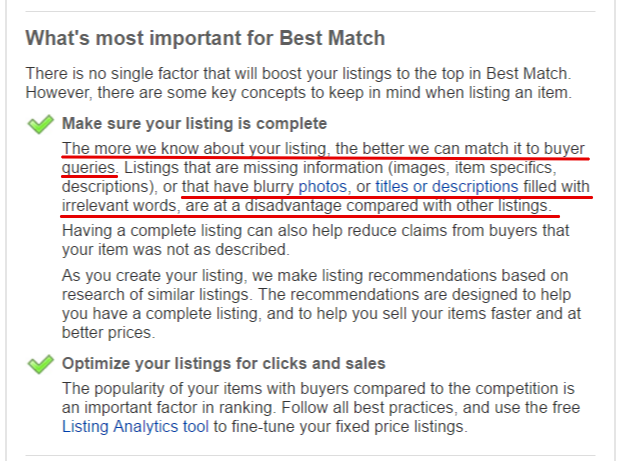Click the words "fixed price listings"
Screen dimensions: 621x461
coord(399,427)
